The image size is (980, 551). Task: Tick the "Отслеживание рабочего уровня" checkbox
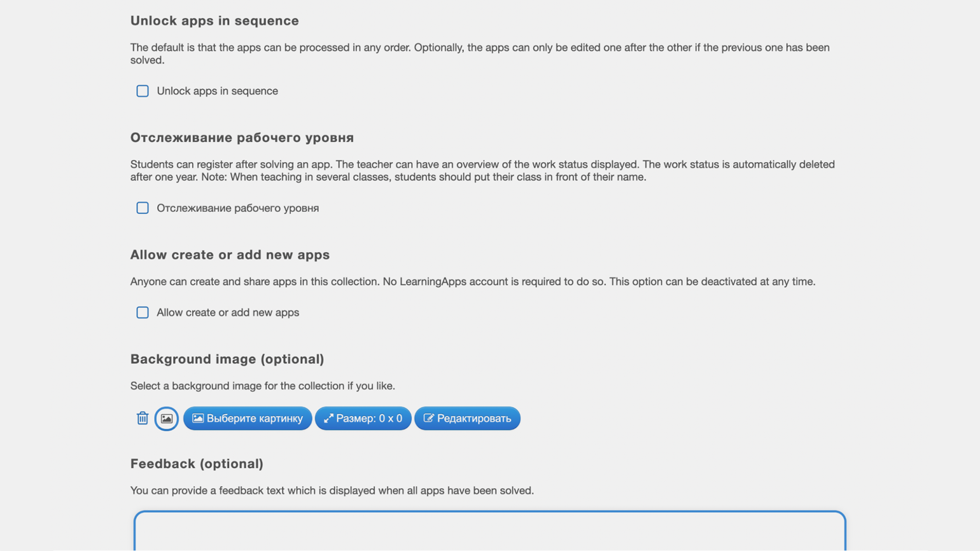point(143,208)
